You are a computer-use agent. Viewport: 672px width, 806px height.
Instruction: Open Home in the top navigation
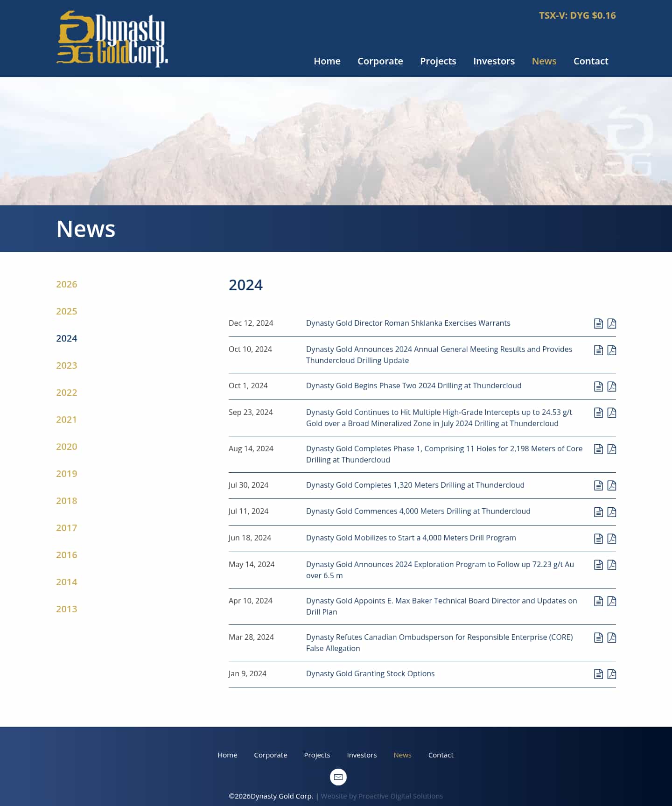click(327, 61)
